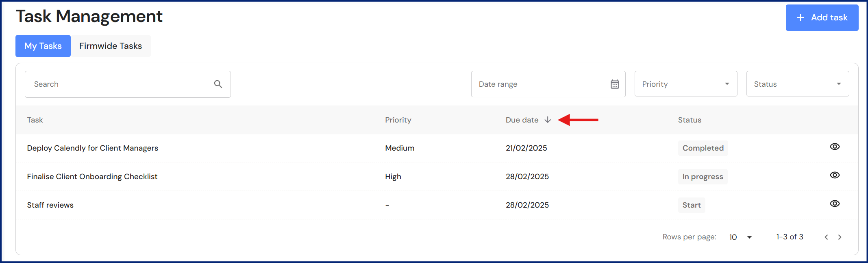Viewport: 868px width, 263px height.
Task: Go to the next page of tasks
Action: [840, 237]
